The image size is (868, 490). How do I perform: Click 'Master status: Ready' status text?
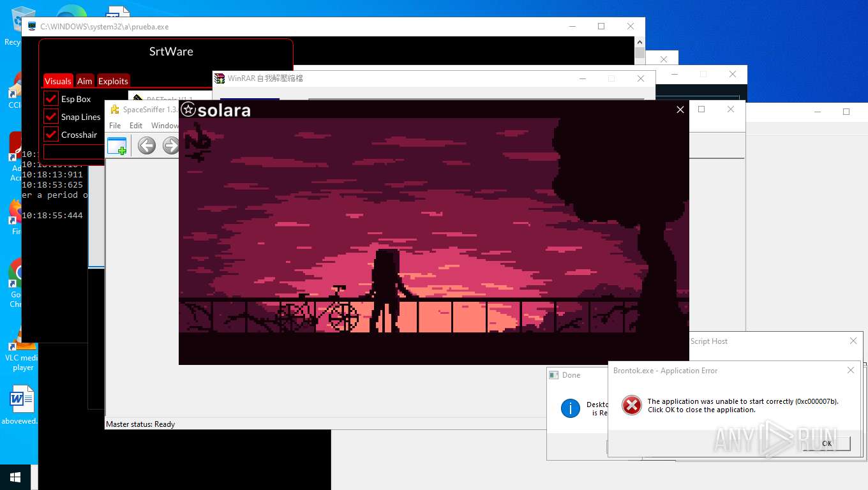[140, 424]
